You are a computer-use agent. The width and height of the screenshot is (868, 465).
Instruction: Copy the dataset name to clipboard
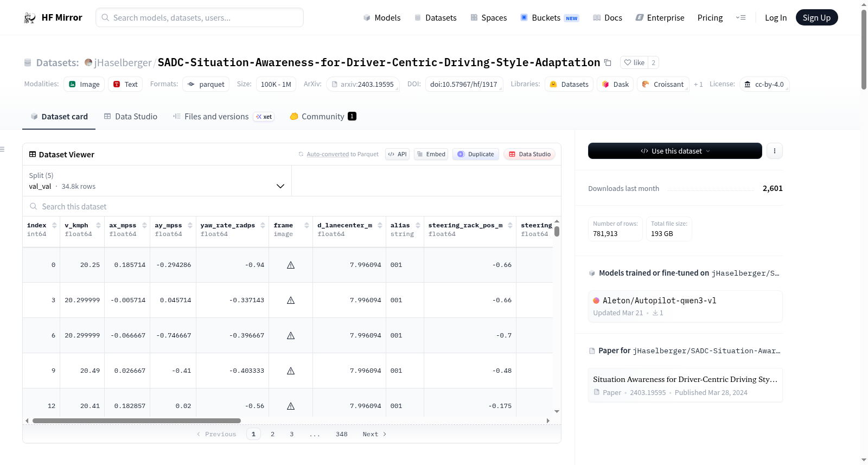(608, 62)
